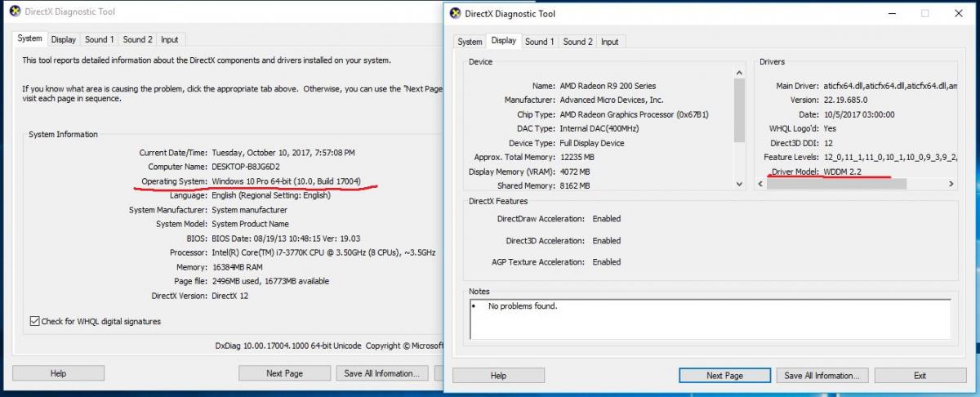The image size is (980, 397).
Task: Click Save All Information in right window
Action: click(x=822, y=376)
